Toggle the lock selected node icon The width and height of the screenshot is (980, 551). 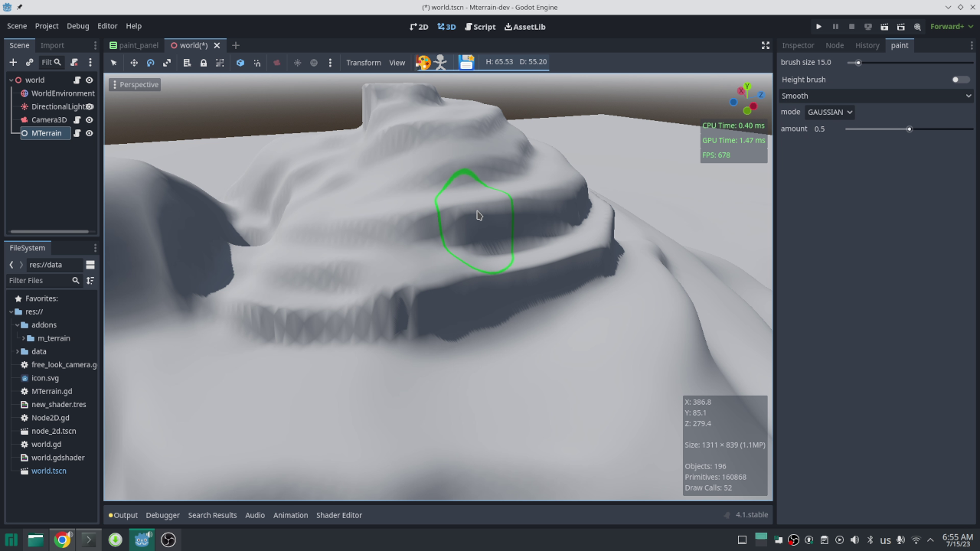coord(203,62)
